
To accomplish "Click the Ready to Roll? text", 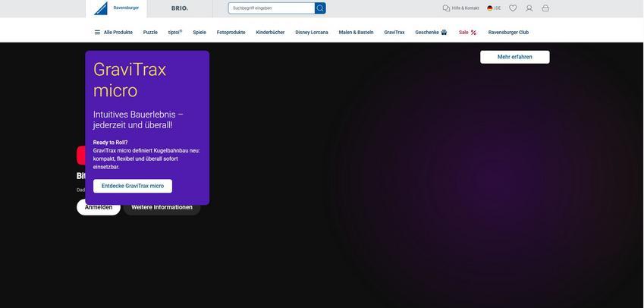I will point(111,143).
